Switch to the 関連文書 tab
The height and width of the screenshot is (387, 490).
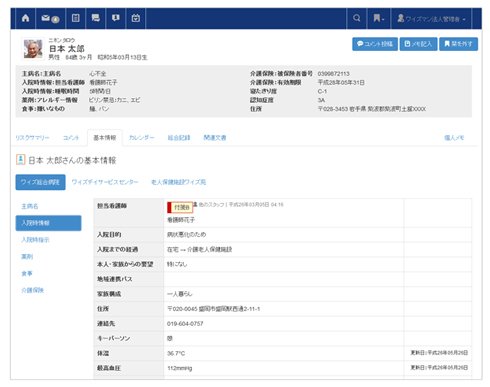tap(215, 138)
